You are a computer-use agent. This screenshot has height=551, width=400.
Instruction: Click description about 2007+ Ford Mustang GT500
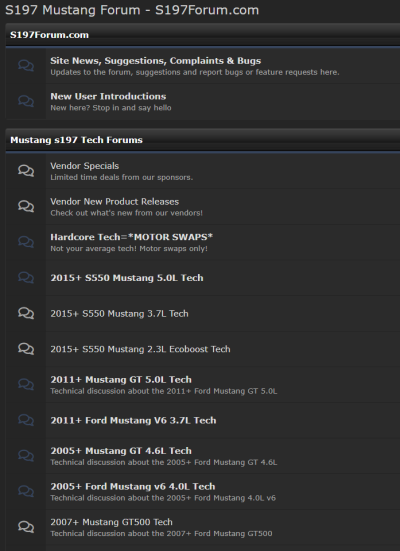click(x=161, y=533)
